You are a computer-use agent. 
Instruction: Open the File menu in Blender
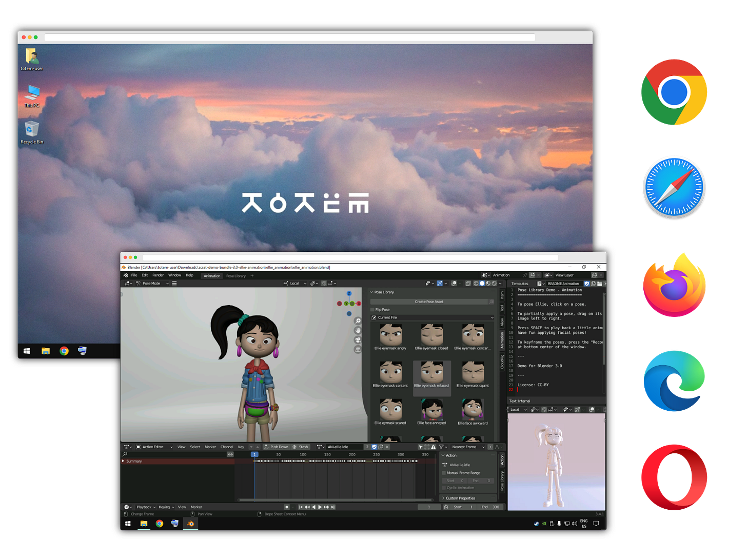(x=134, y=275)
